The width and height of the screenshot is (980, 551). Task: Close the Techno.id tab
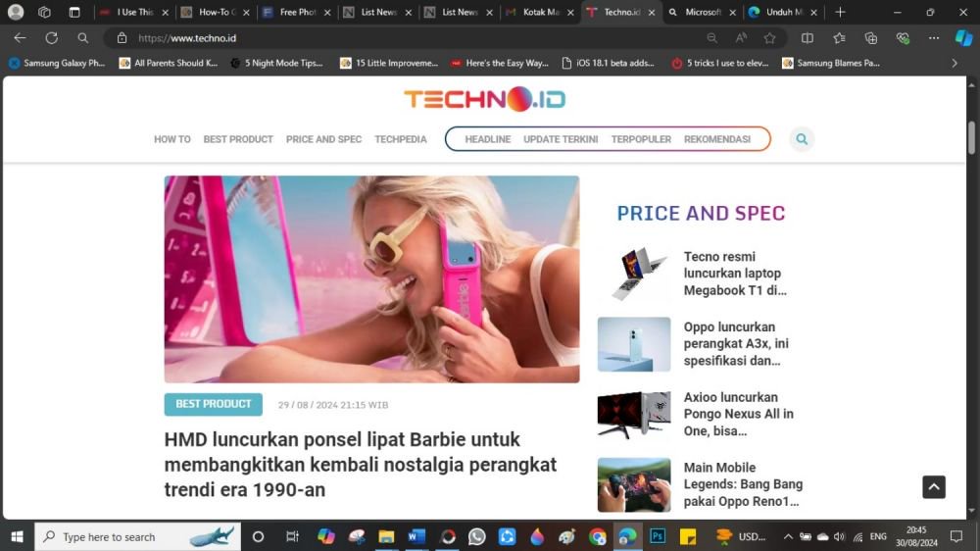[652, 12]
